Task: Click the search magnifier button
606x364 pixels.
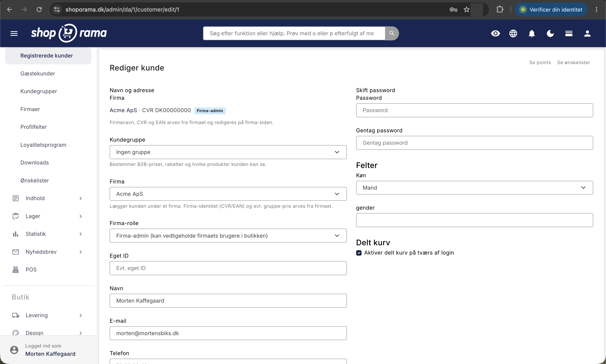Action: [392, 33]
